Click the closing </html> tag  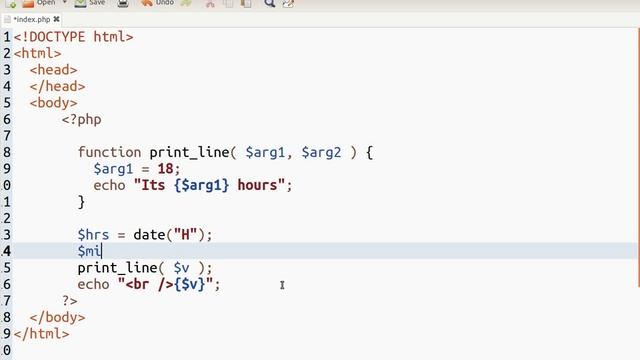pos(41,334)
